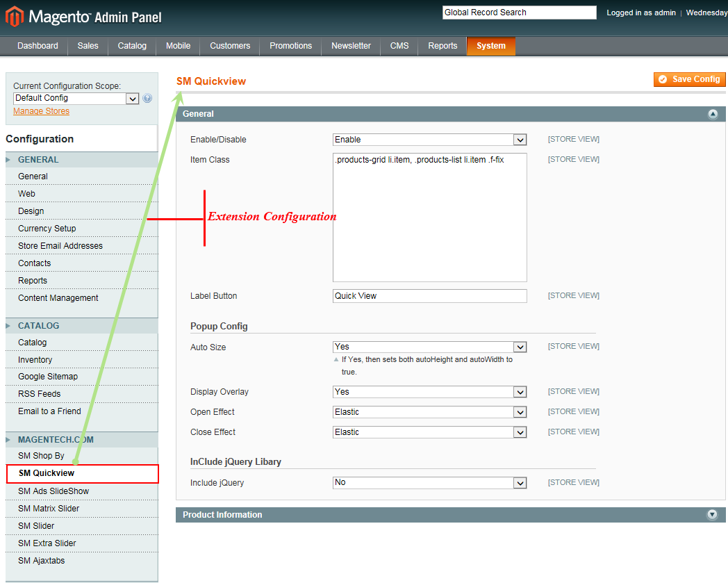Open the CMS menu
Screen dimensions: 728x583
tap(399, 46)
